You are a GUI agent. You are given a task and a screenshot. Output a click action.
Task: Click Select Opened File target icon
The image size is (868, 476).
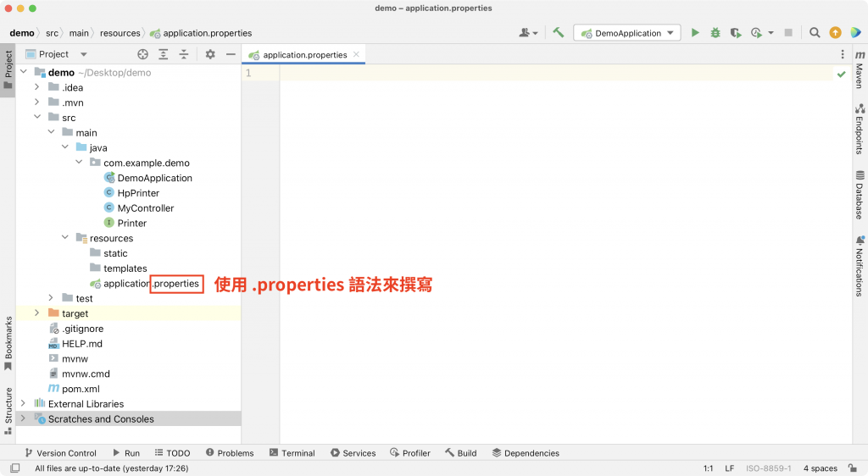coord(142,54)
